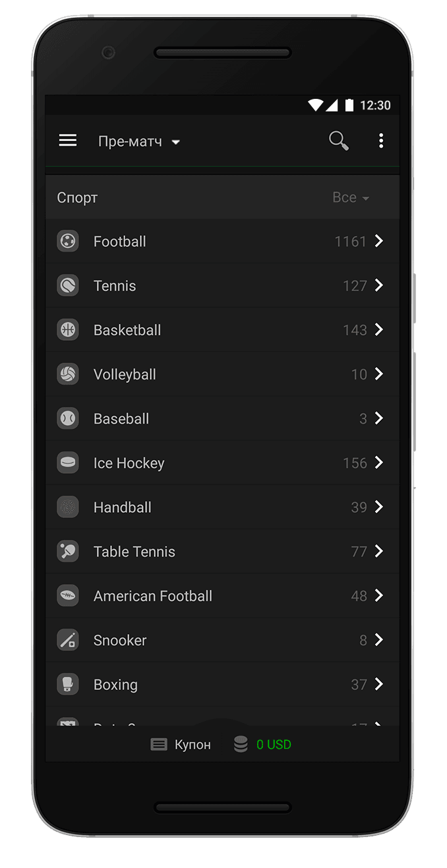Tap the Tennis ball icon
Screen dimensions: 447x868
point(68,285)
